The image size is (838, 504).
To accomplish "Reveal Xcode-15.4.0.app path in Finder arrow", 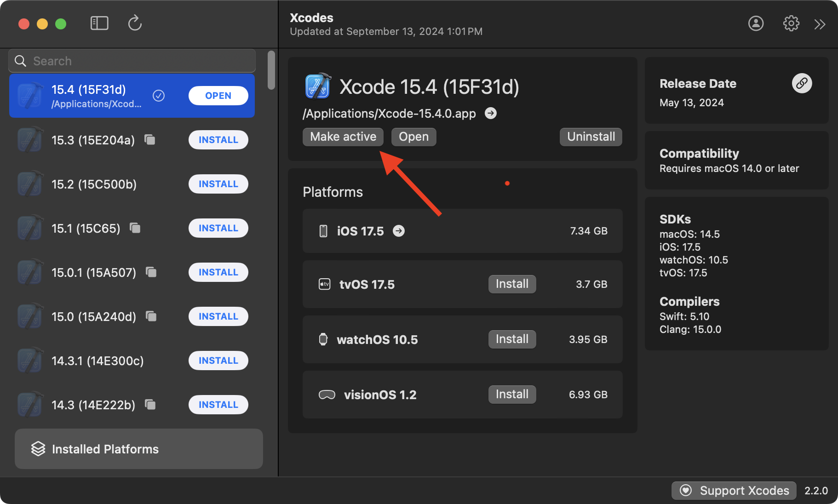I will point(491,113).
